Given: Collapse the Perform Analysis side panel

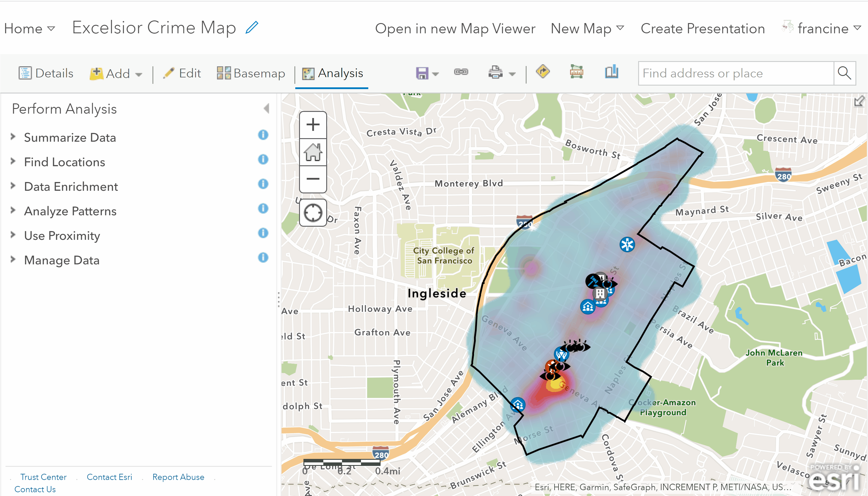Looking at the screenshot, I should [266, 109].
